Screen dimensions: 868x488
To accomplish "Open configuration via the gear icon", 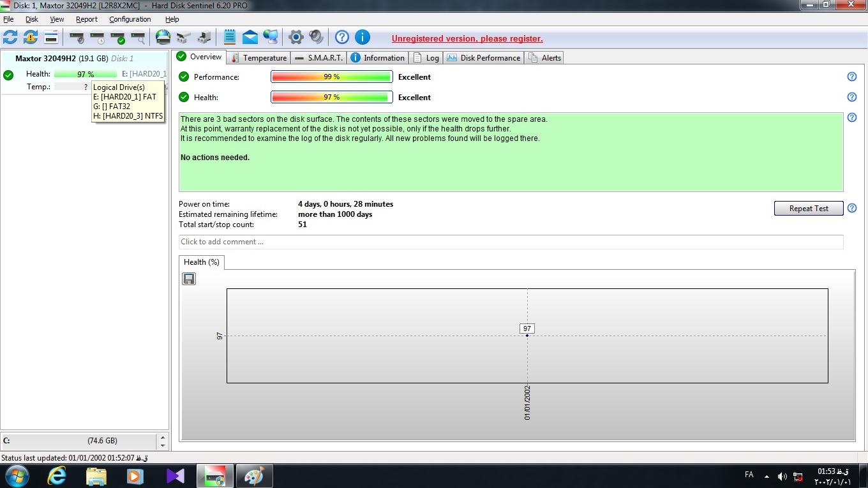I will (296, 38).
